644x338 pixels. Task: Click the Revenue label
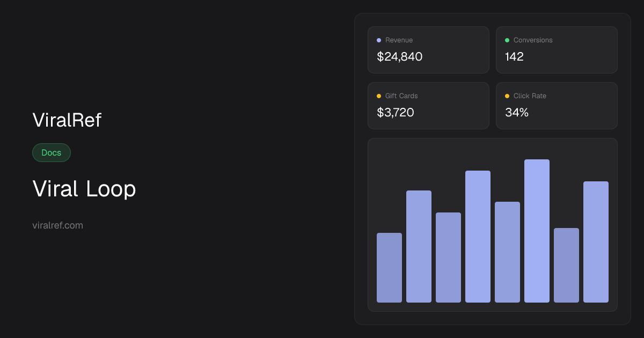(399, 40)
